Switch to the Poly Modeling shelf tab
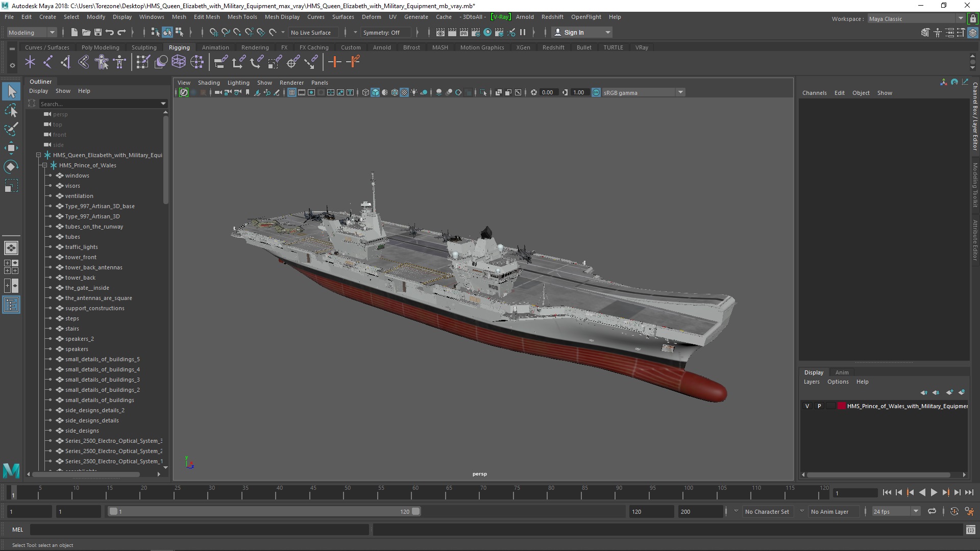The height and width of the screenshot is (551, 980). (100, 47)
